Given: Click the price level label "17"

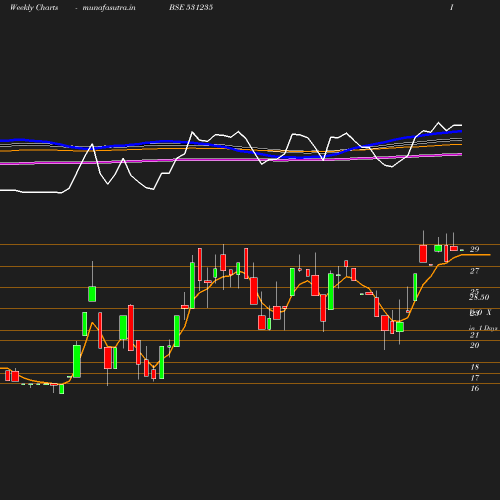Looking at the screenshot, I should click(475, 378).
